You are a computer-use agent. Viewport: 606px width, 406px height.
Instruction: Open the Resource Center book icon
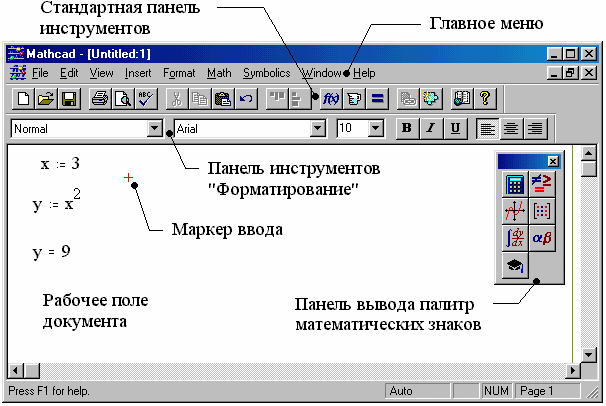[x=462, y=99]
